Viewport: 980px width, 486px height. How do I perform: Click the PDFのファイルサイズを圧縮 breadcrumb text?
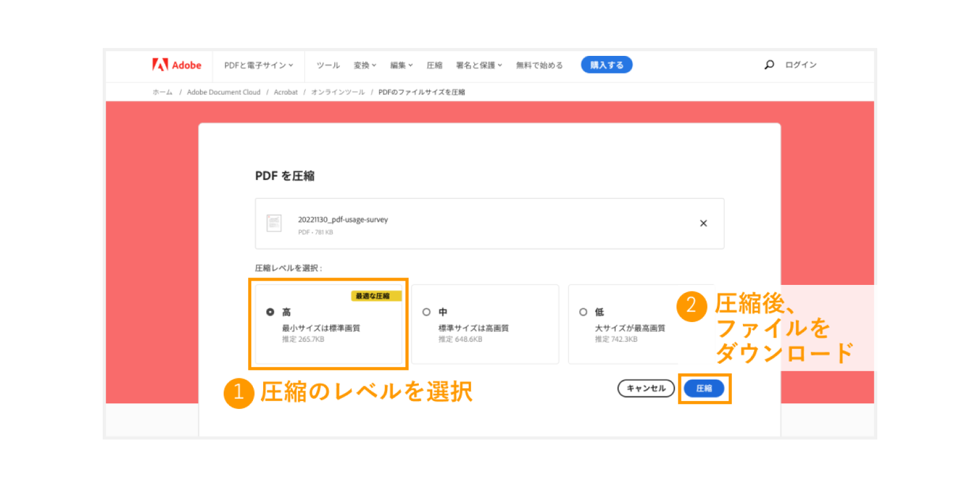(422, 92)
